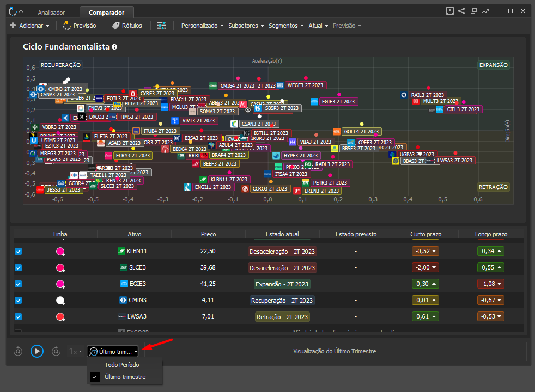Select Todo Período menu option
This screenshot has height=392, width=535.
(122, 365)
